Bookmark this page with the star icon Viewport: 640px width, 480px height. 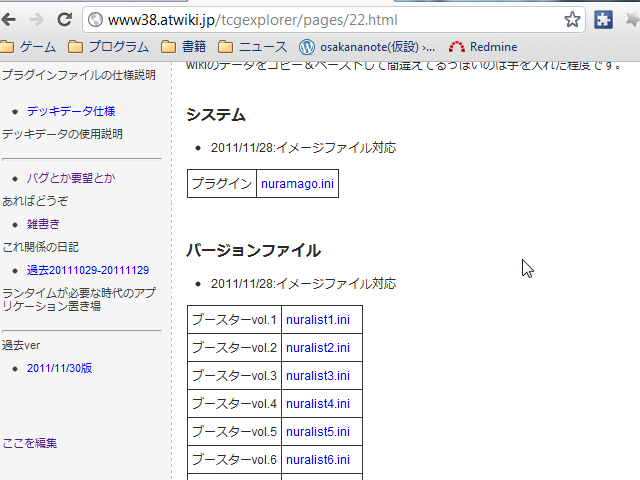pos(572,19)
